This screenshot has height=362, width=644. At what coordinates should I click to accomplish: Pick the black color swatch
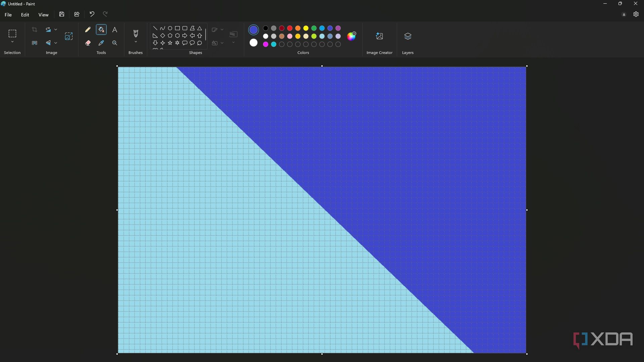[266, 28]
